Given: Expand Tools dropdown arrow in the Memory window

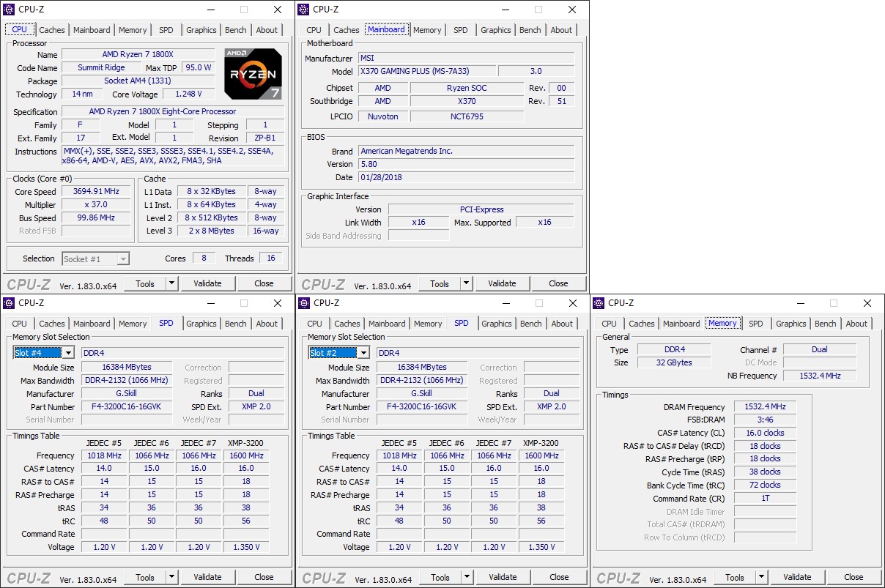Looking at the screenshot, I should click(762, 577).
